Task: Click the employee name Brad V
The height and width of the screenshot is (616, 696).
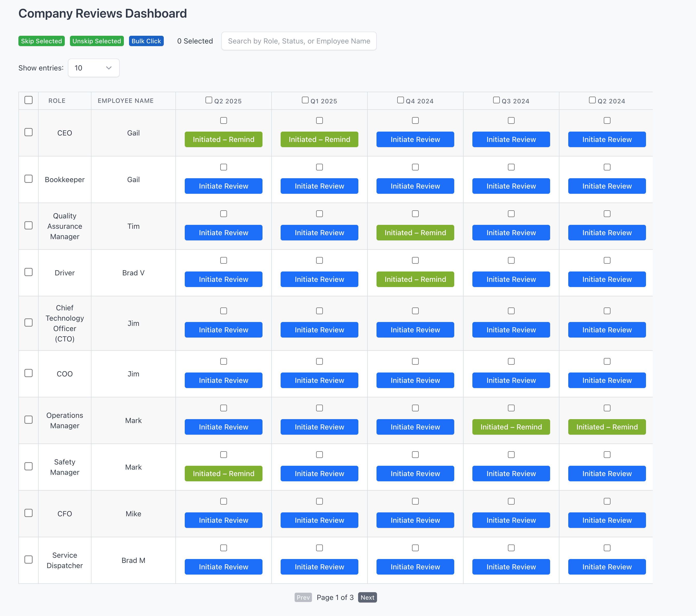Action: click(x=133, y=273)
